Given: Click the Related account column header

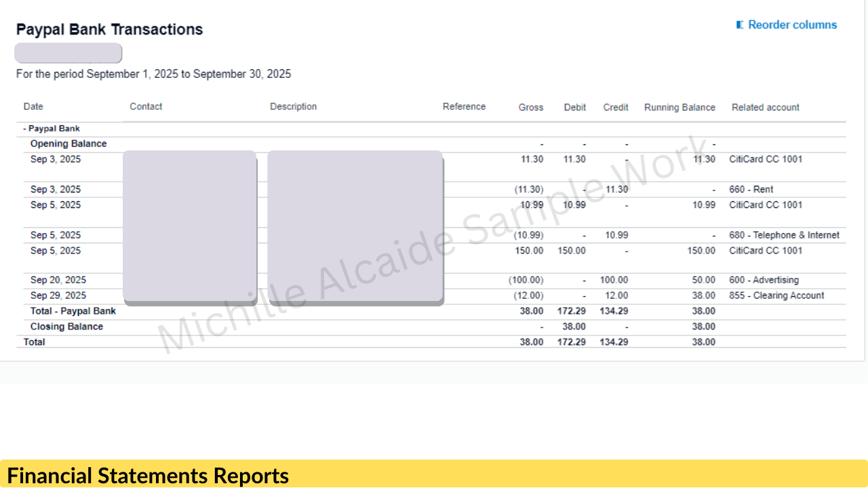Looking at the screenshot, I should [766, 107].
